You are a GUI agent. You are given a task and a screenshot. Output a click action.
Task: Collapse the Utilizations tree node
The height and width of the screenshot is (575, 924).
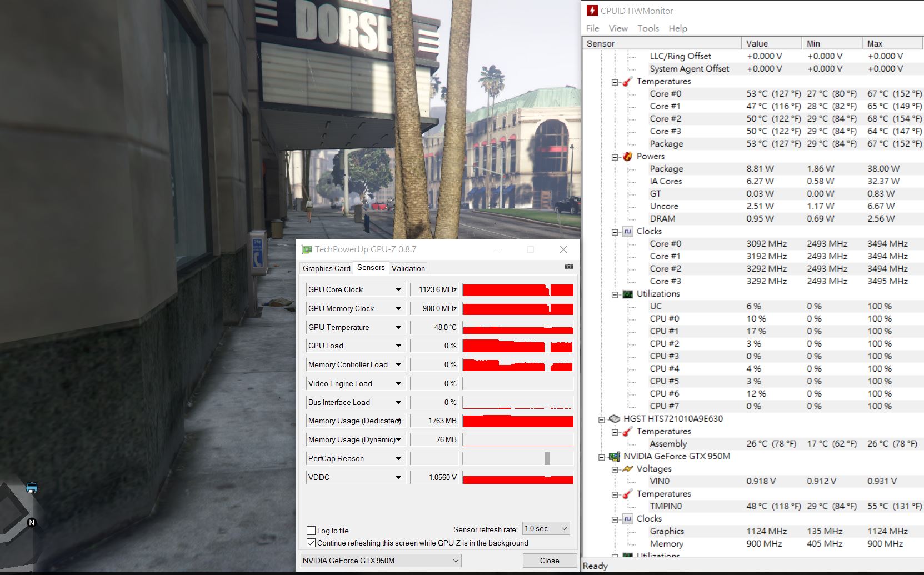(615, 294)
